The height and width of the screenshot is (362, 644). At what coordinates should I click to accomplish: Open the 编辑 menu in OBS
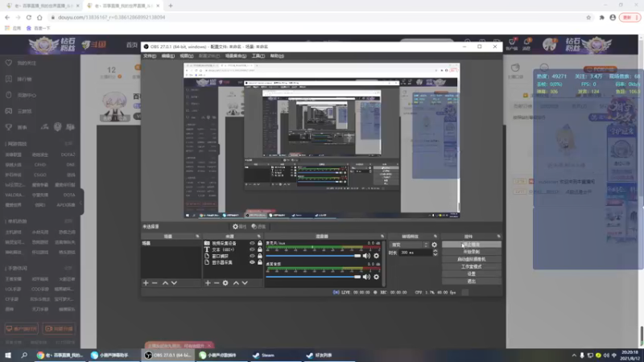tap(167, 56)
